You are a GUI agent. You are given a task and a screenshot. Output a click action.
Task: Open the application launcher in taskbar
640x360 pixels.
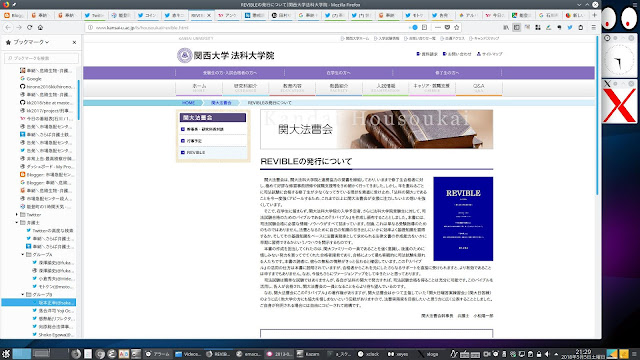point(6,353)
